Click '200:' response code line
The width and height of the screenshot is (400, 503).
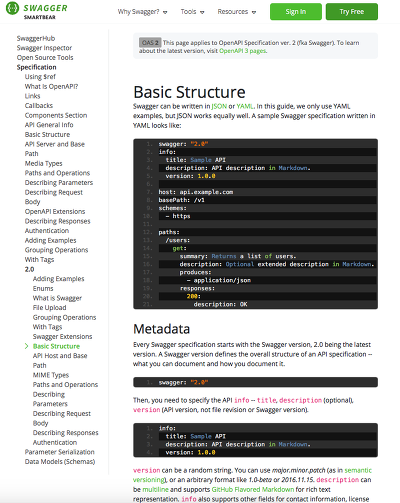pyautogui.click(x=194, y=296)
